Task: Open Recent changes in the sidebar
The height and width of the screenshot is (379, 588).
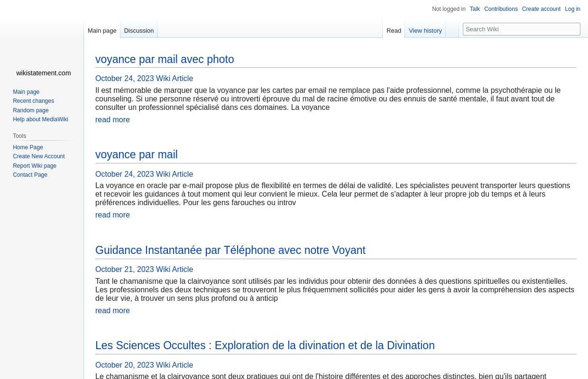Action: click(x=33, y=101)
